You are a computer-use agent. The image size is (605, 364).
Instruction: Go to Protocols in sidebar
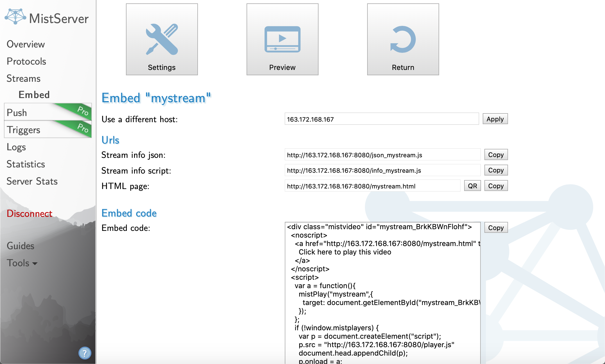click(x=26, y=62)
